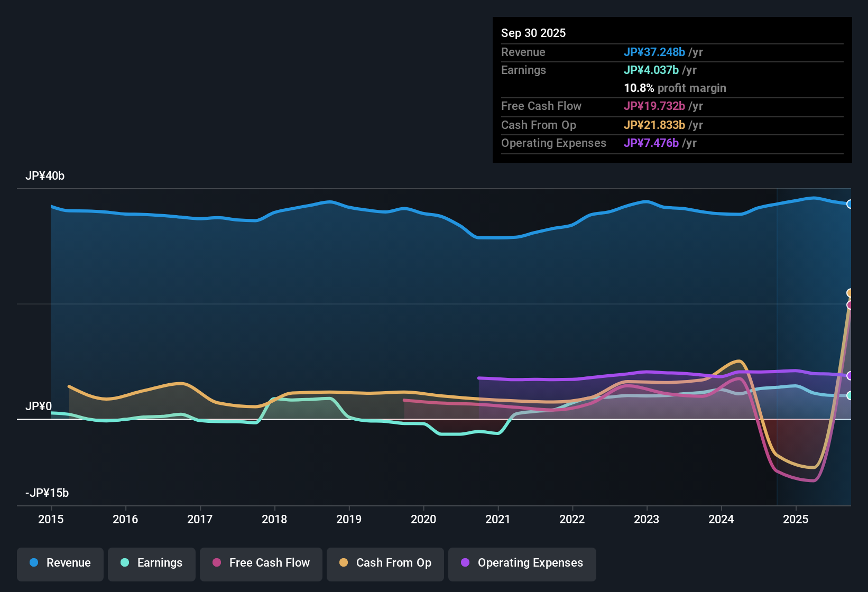Click the JP¥37.248b revenue value in the tooltip

click(x=655, y=52)
